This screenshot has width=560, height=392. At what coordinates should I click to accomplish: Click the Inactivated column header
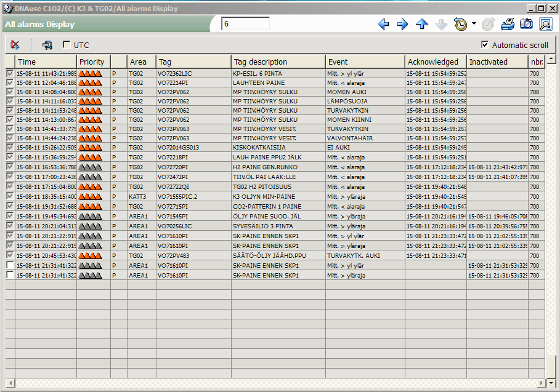[x=498, y=62]
